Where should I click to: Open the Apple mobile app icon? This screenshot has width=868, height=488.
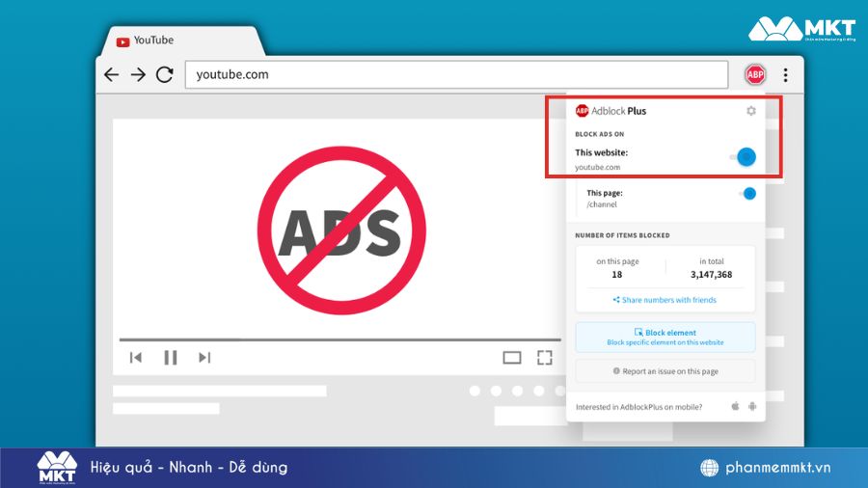(735, 406)
